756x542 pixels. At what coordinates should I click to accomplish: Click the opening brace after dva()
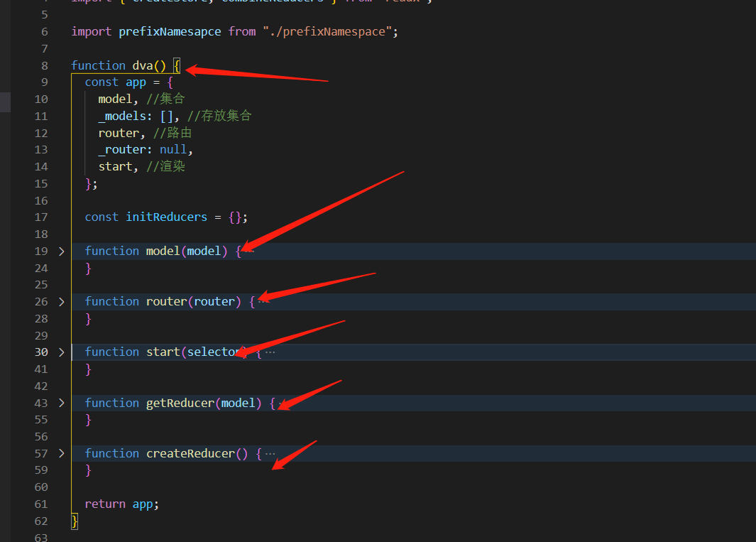click(177, 65)
